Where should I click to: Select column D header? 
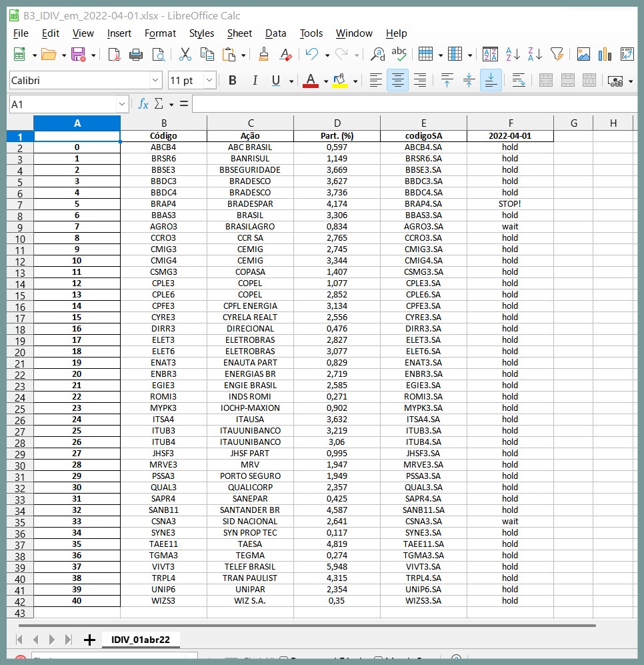click(337, 123)
